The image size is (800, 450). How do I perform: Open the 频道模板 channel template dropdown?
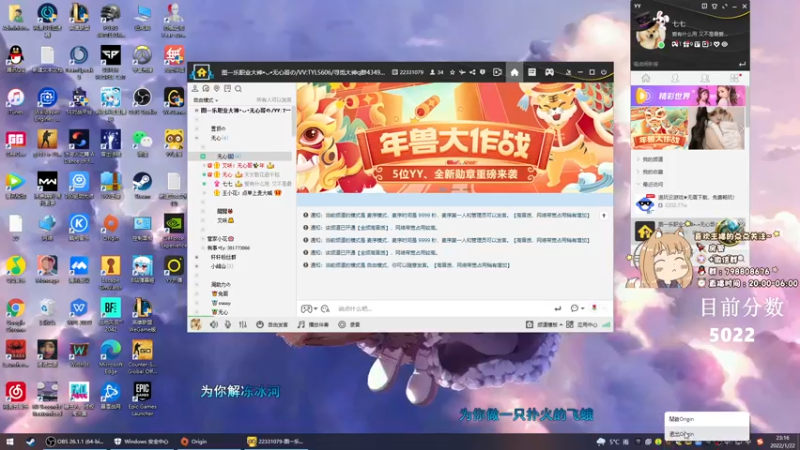click(544, 324)
